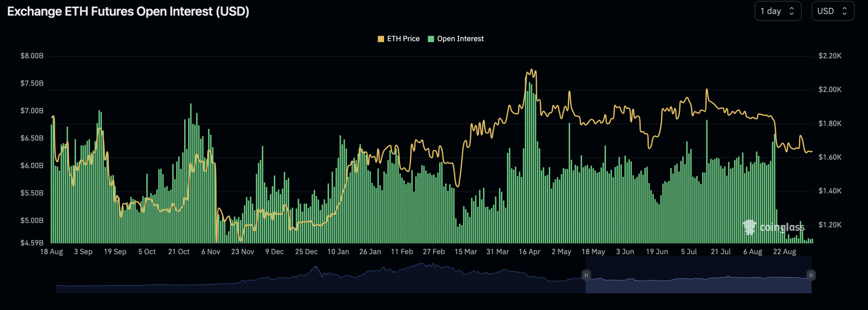The width and height of the screenshot is (868, 310).
Task: Click the green Open Interest legend swatch
Action: click(x=431, y=39)
